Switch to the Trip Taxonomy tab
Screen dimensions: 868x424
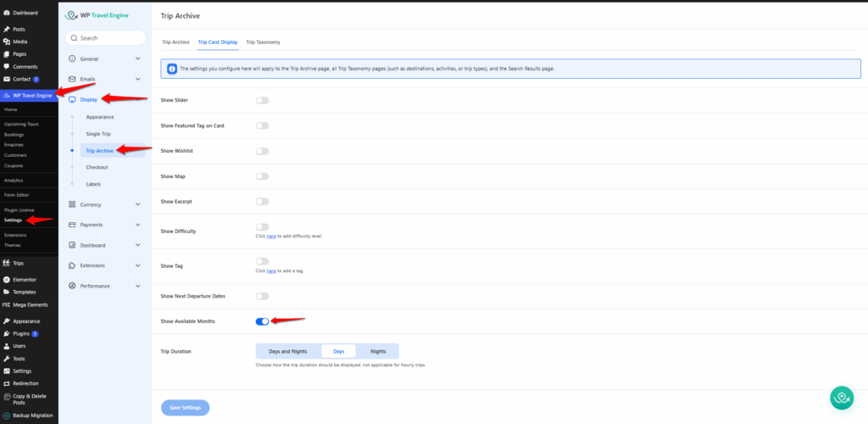click(263, 42)
